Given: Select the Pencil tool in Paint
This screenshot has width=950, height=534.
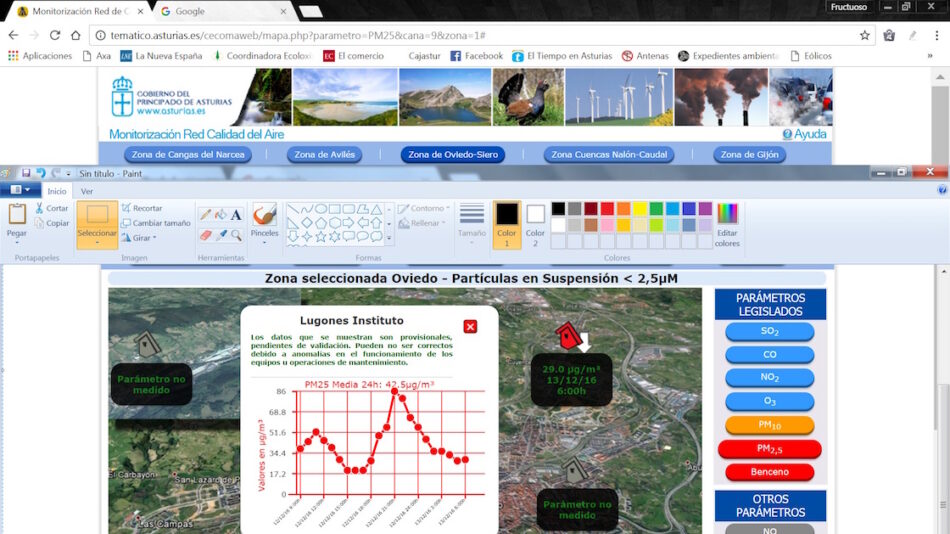Looking at the screenshot, I should coord(204,214).
